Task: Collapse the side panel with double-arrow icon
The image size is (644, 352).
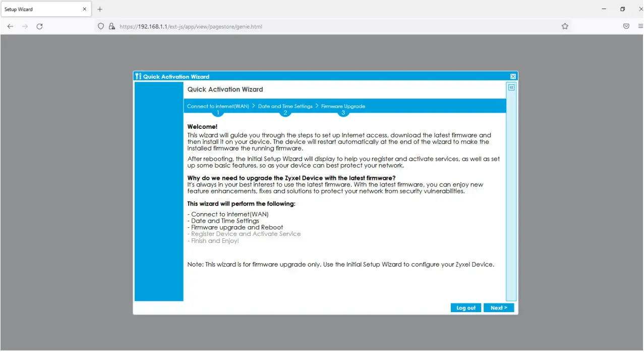Action: pos(511,87)
